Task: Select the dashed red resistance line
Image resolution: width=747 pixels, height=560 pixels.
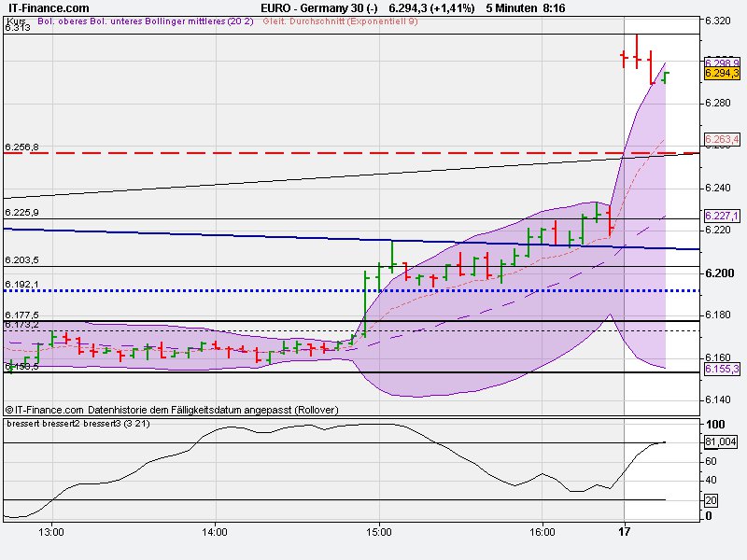Action: pos(280,154)
